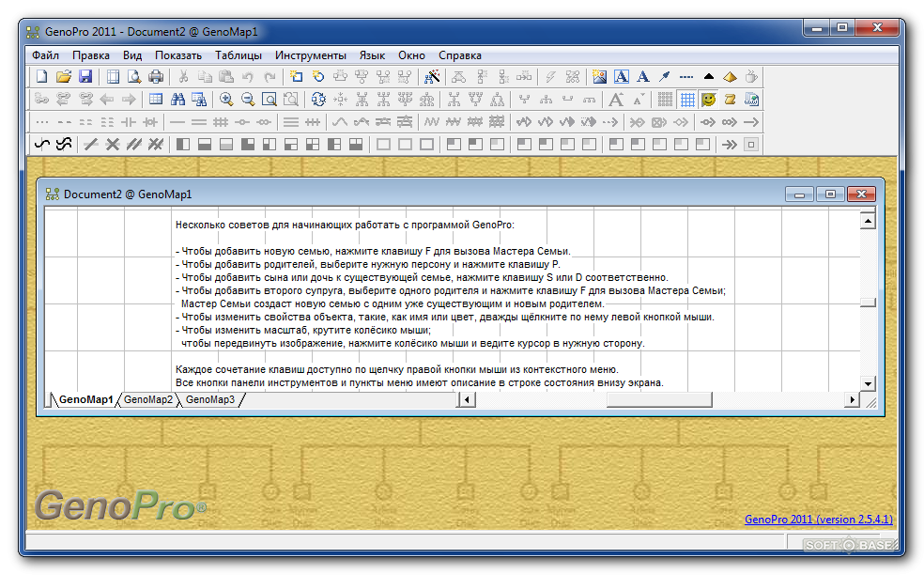This screenshot has width=924, height=575.
Task: Select the eyedropper color picker tool
Action: 665,77
